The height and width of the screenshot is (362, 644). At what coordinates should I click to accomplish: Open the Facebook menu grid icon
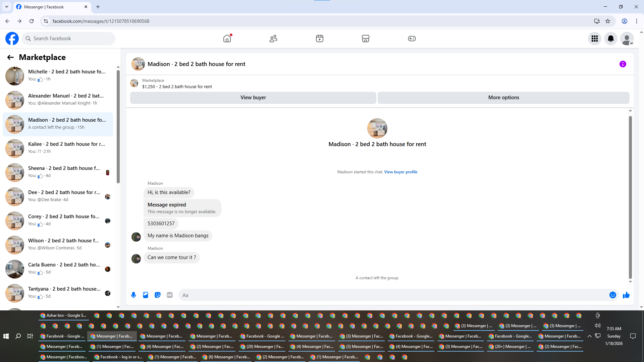tap(594, 39)
